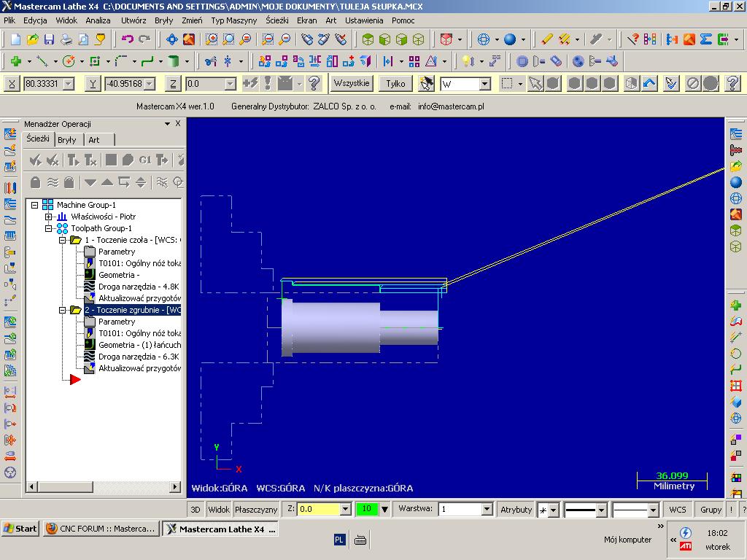Redo with the grey arrow icon
This screenshot has width=747, height=560.
point(144,39)
